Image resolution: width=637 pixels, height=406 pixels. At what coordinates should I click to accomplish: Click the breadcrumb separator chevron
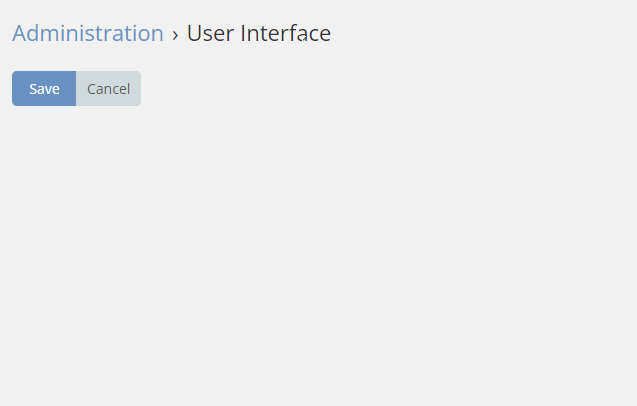pyautogui.click(x=175, y=34)
